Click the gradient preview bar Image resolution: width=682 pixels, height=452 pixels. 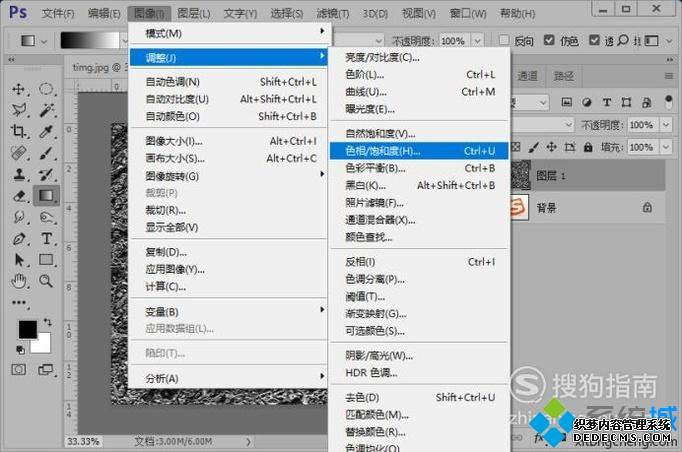(x=90, y=40)
